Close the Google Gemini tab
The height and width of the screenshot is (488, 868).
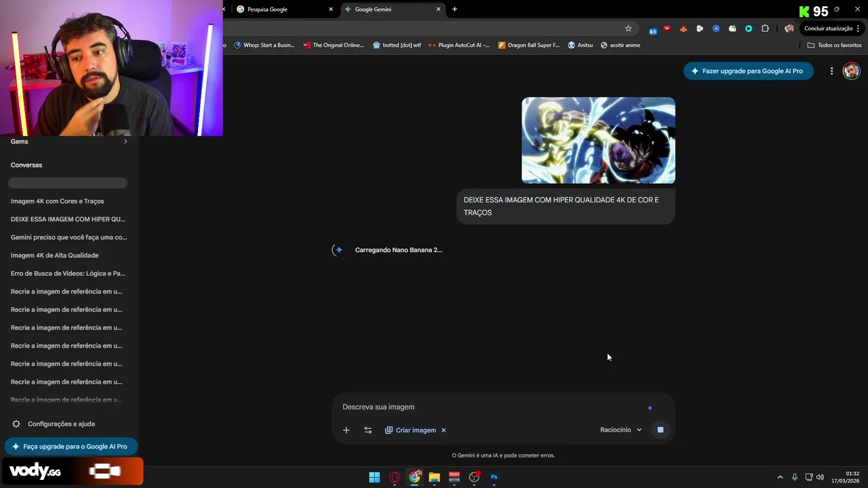point(438,9)
